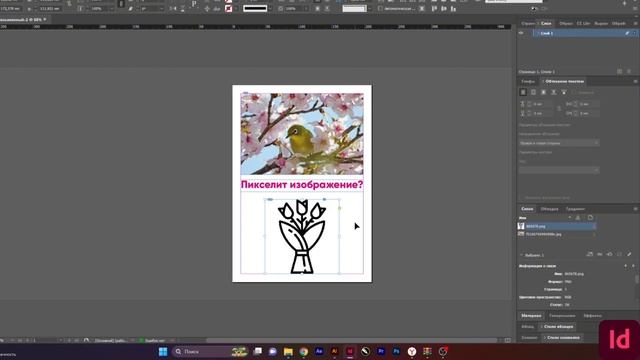Toggle the Инверсия checkbox in Text Wrap
640x360 pixels.
click(x=574, y=93)
